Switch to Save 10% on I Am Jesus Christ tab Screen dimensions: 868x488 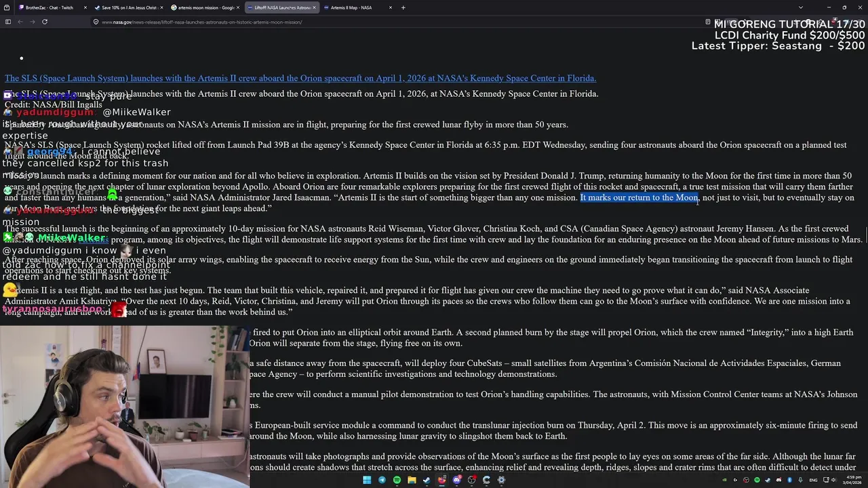[x=129, y=7]
